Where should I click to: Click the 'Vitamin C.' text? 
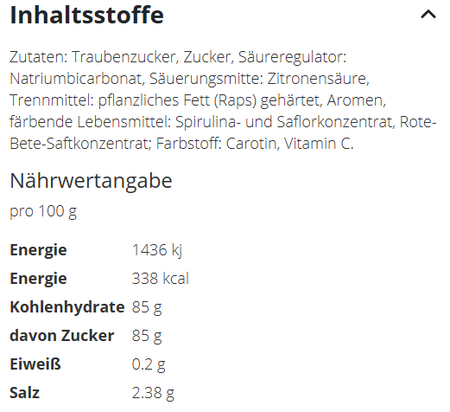tap(319, 144)
